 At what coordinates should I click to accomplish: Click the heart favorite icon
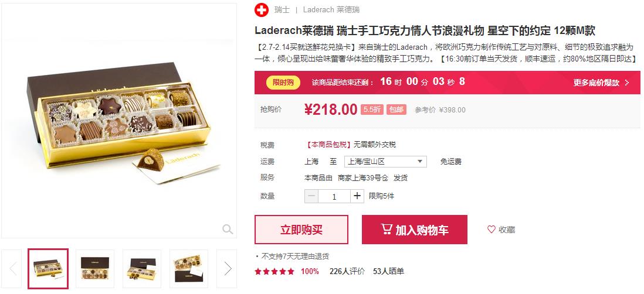click(x=492, y=230)
